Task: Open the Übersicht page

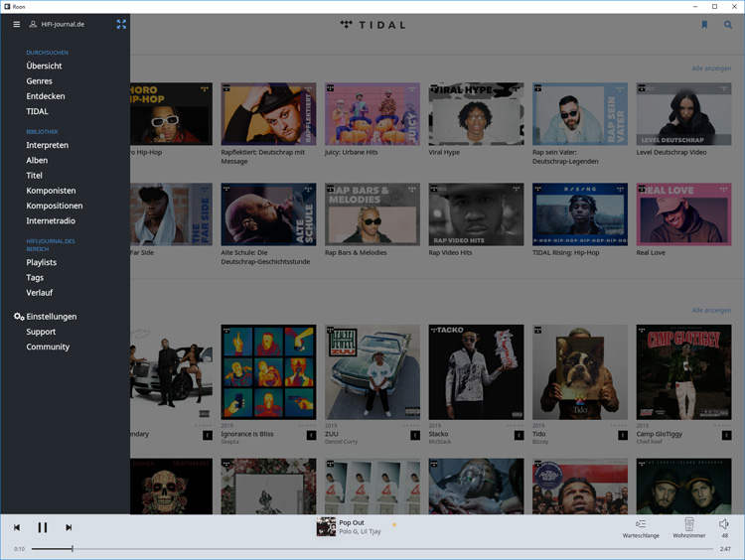Action: click(x=44, y=66)
